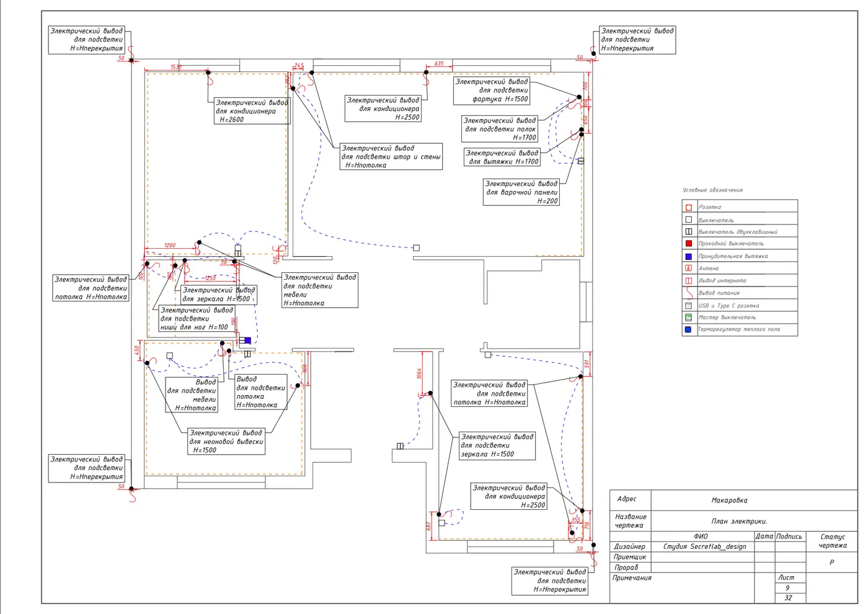Select the green Мастер выключатель legend symbol

pos(688,317)
